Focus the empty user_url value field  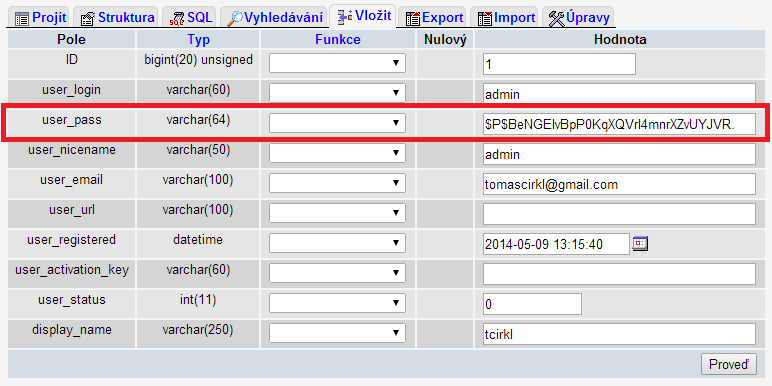619,214
